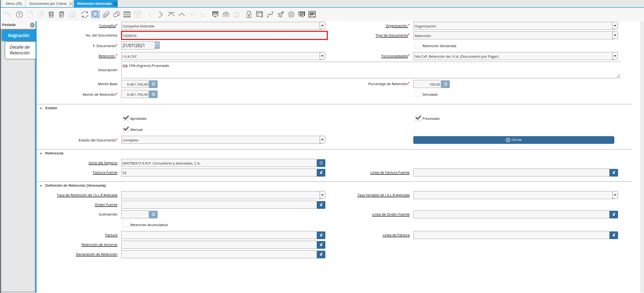The height and width of the screenshot is (293, 644).
Task: Select the Asignación side tab
Action: [19, 36]
